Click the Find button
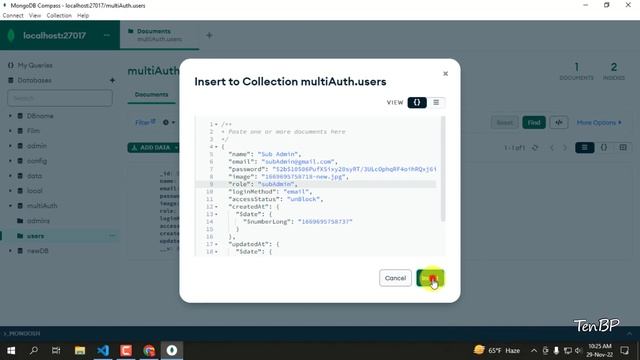The width and height of the screenshot is (640, 360). point(534,122)
